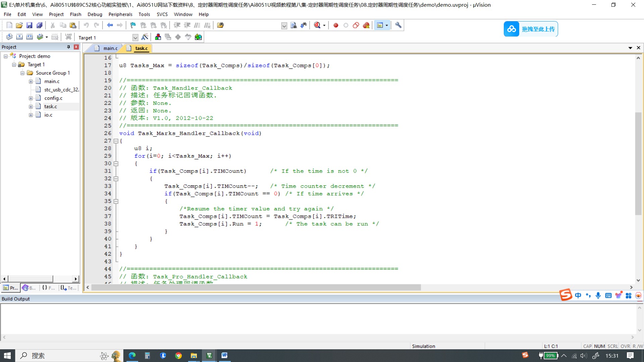
Task: Click the Find in document icon
Action: [x=293, y=25]
